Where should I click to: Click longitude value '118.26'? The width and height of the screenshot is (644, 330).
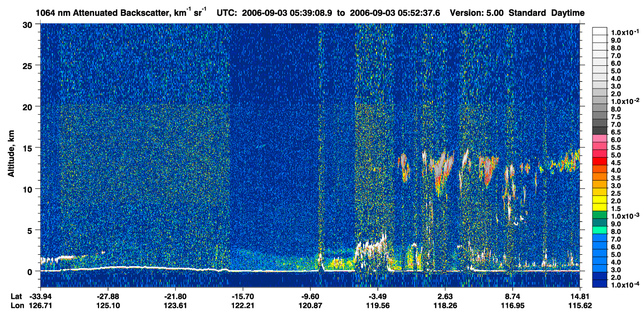[x=445, y=305]
